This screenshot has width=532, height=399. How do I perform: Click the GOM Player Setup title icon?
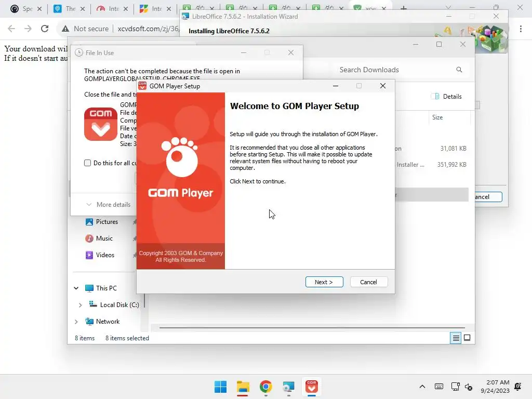point(142,86)
